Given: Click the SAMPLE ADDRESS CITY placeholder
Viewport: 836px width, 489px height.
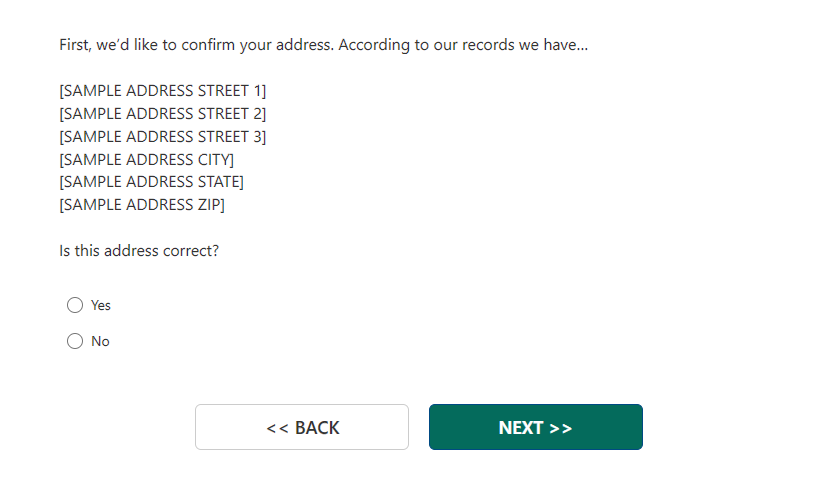Looking at the screenshot, I should coord(147,160).
